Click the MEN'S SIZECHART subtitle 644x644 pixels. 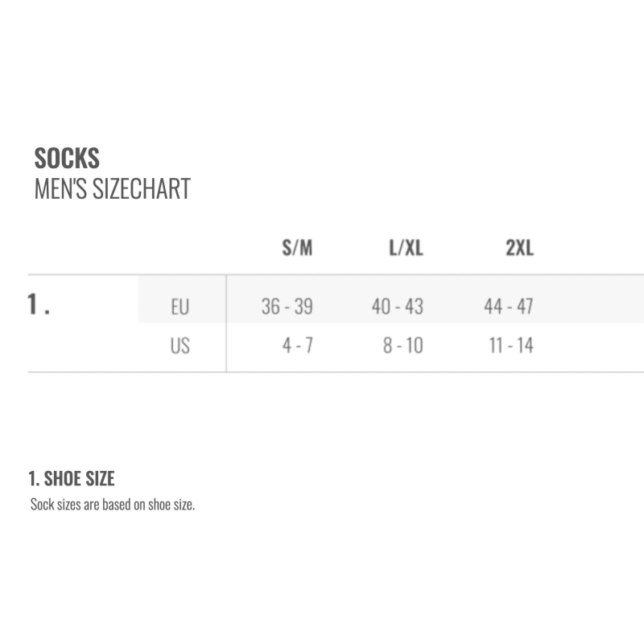tap(113, 189)
